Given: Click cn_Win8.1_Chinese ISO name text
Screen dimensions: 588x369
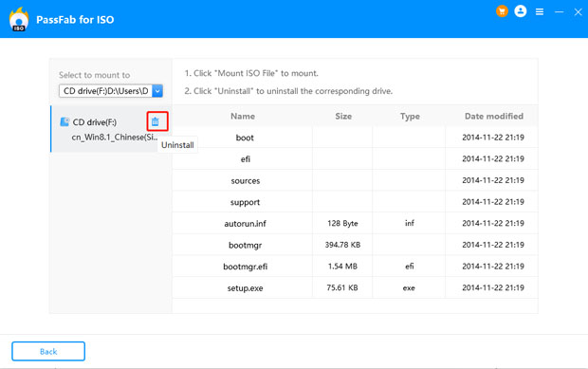Looking at the screenshot, I should click(x=115, y=138).
